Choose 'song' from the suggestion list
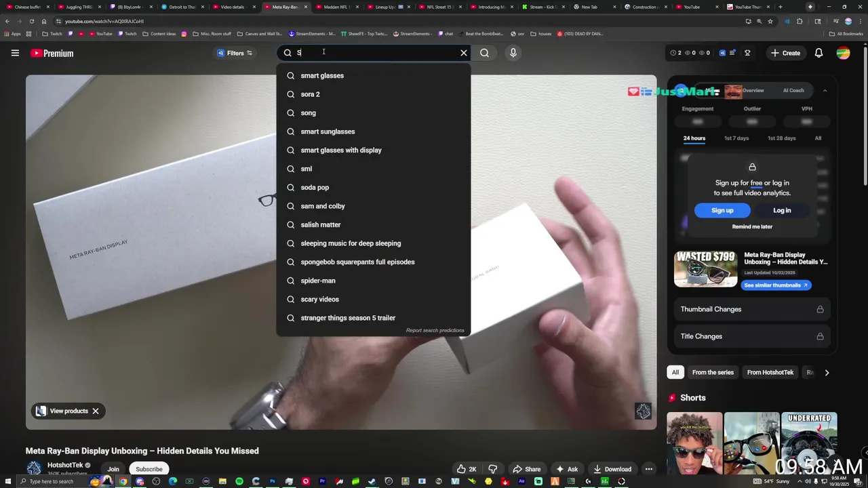 pos(373,113)
